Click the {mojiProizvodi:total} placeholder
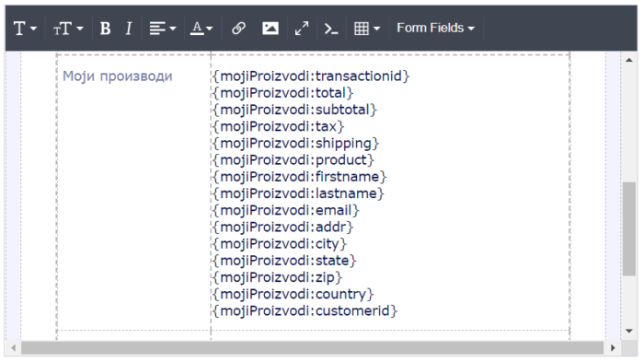The height and width of the screenshot is (362, 644). coord(282,93)
